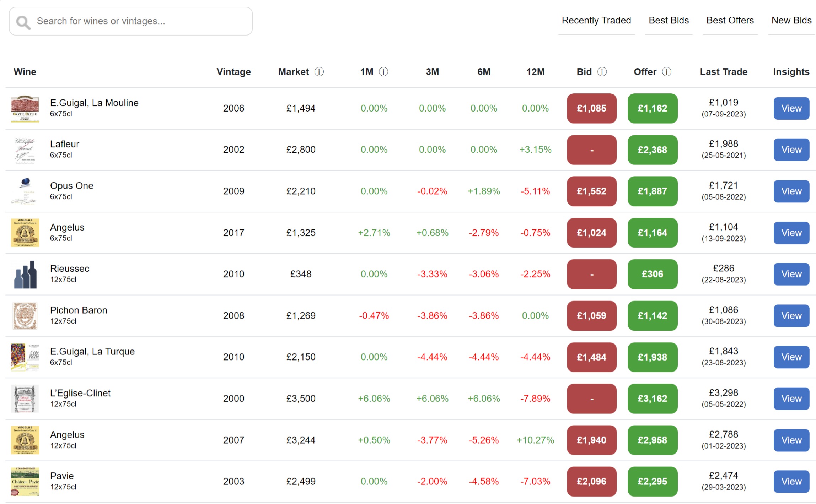816x504 pixels.
Task: View insights for Opus One 2009
Action: [791, 191]
